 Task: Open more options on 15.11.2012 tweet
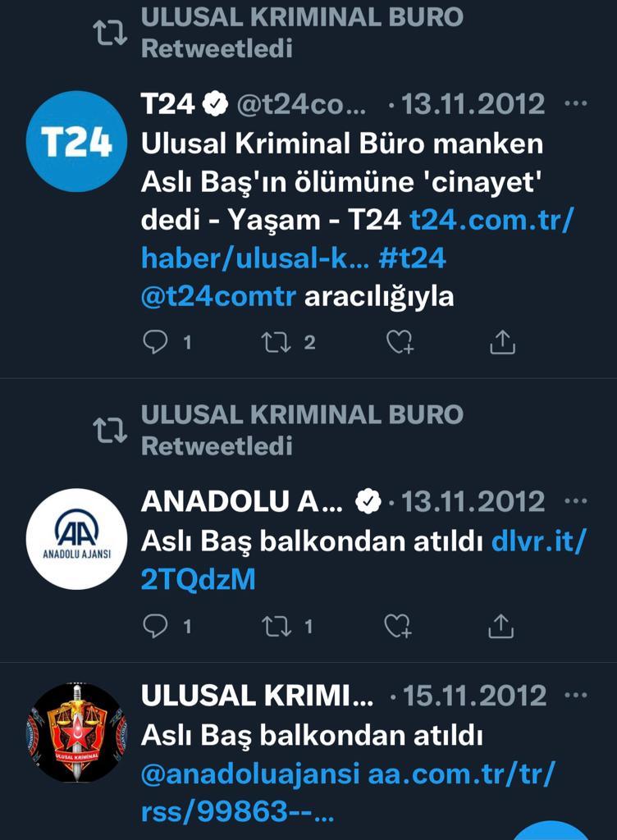tap(576, 696)
